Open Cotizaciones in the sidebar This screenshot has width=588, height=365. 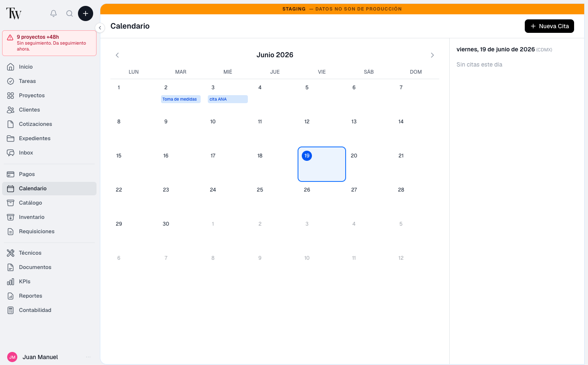pyautogui.click(x=49, y=124)
